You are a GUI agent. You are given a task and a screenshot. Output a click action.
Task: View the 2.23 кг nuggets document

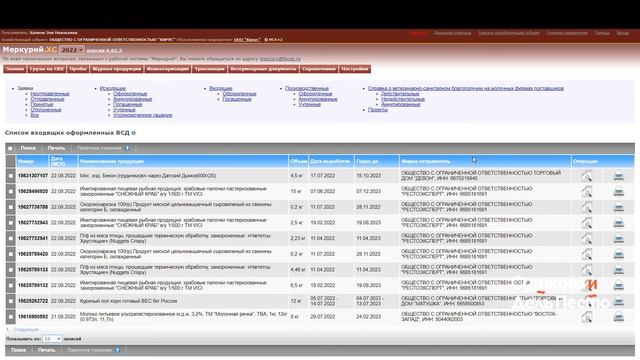[587, 238]
